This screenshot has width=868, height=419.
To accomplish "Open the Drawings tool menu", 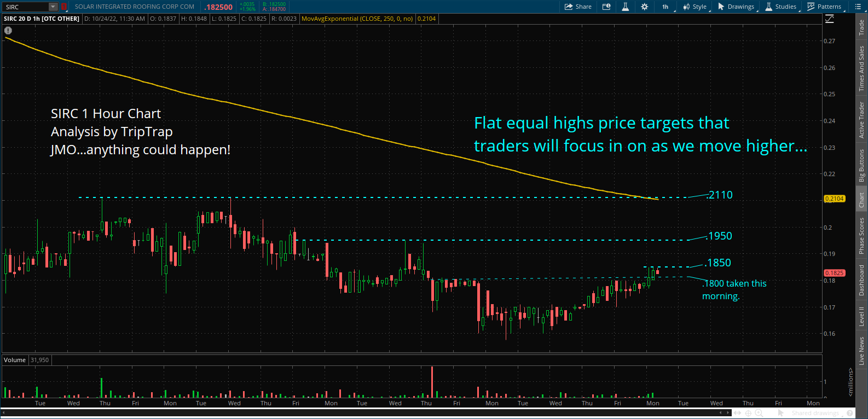I will pyautogui.click(x=736, y=7).
